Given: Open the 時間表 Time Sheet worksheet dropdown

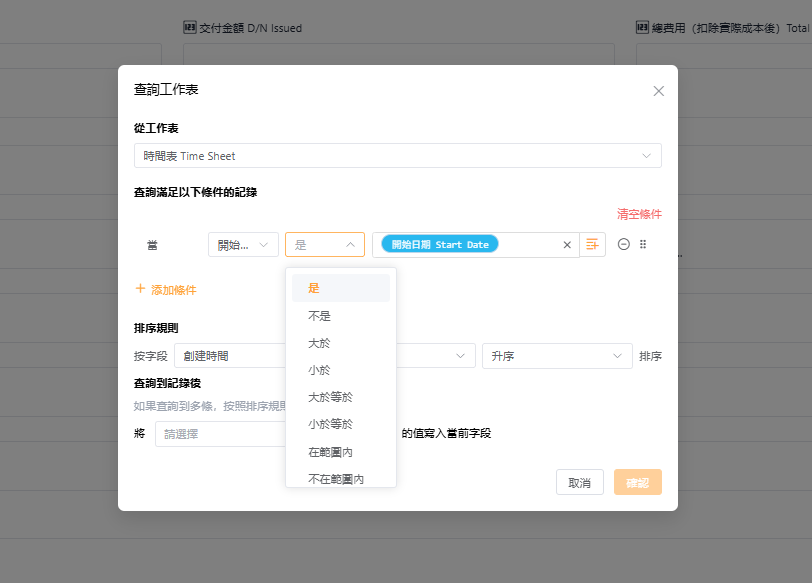Looking at the screenshot, I should point(397,156).
